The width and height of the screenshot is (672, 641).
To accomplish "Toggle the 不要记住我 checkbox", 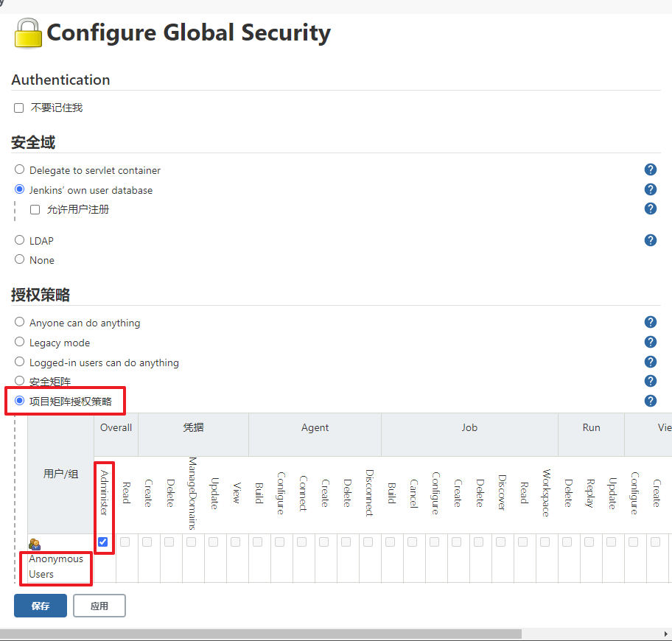I will point(19,108).
